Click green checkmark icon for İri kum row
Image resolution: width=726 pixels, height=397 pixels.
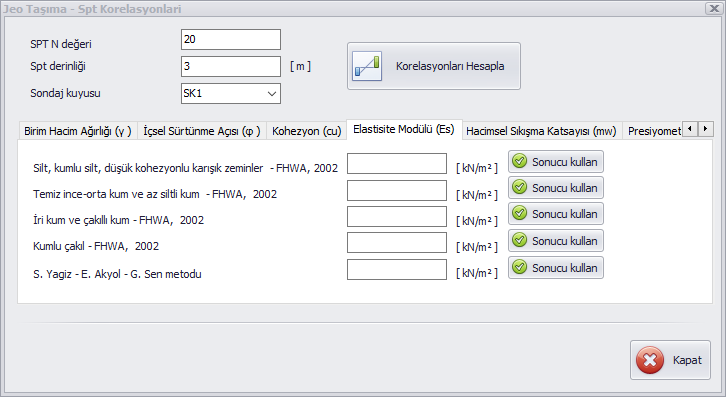pos(519,213)
